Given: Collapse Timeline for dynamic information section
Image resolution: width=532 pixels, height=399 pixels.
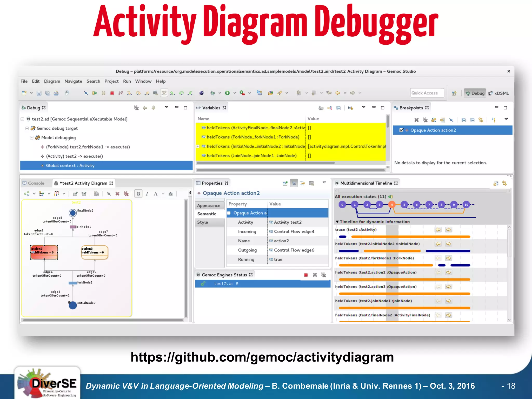Looking at the screenshot, I should [x=337, y=222].
